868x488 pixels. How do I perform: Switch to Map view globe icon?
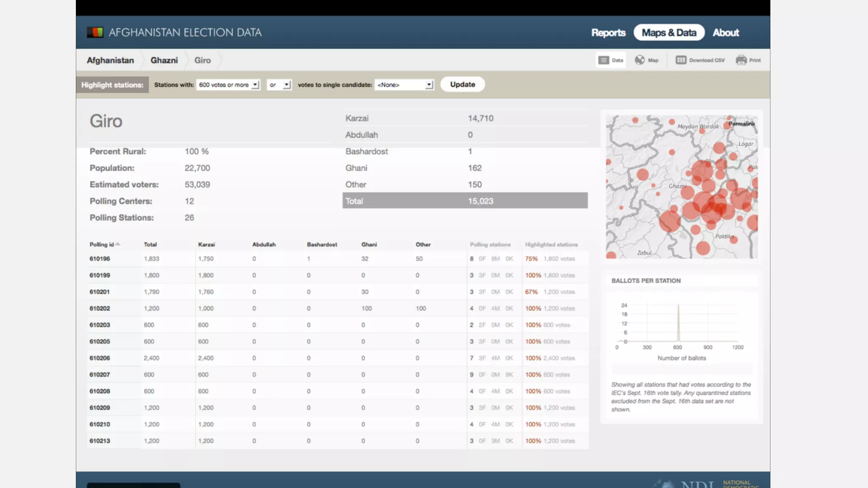(640, 60)
